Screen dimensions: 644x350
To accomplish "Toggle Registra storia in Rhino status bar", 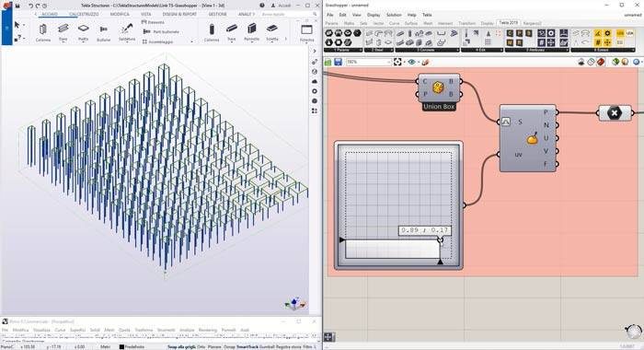I will coord(288,346).
